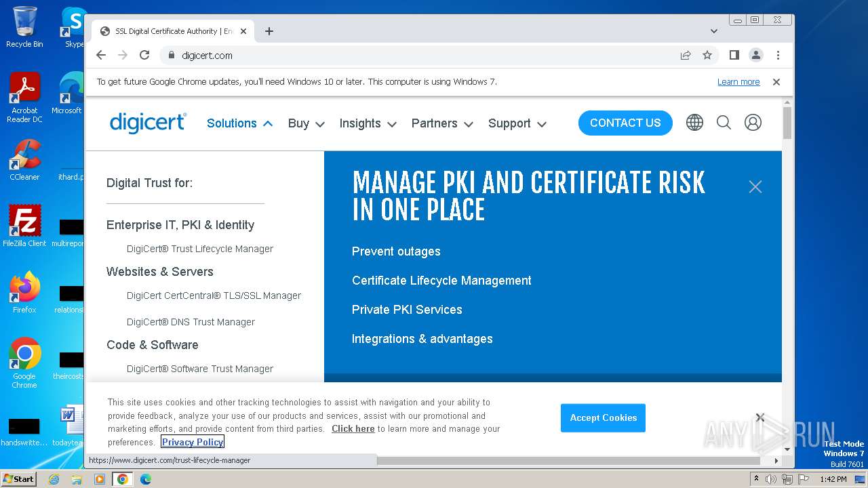Open DigiCert CertCentral TLS/SSL Manager
This screenshot has width=868, height=488.
(x=214, y=296)
